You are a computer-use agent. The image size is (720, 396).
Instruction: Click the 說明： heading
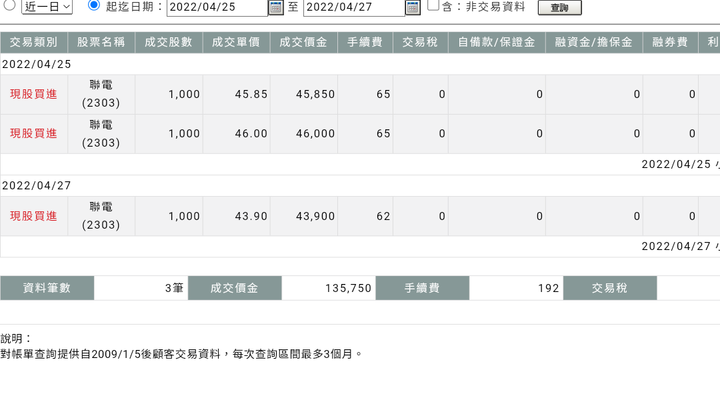(16, 339)
